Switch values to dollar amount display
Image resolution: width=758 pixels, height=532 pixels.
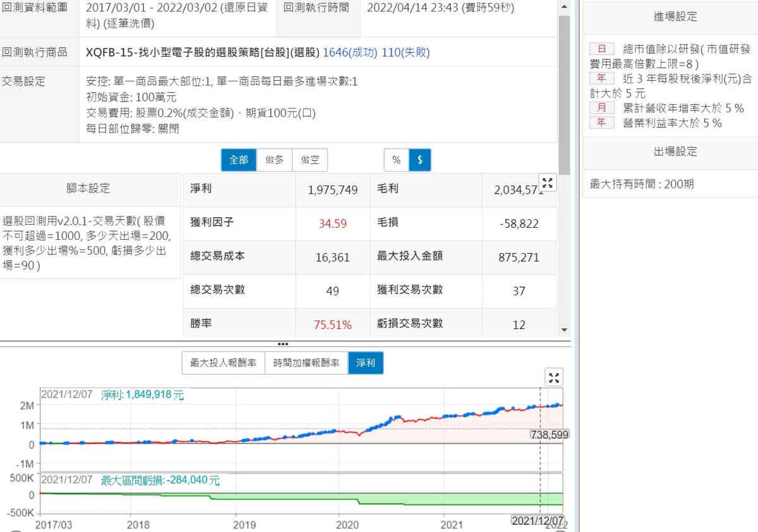(420, 160)
